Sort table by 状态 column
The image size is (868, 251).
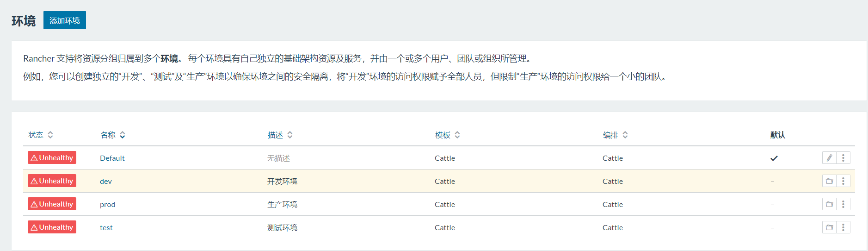coord(41,135)
